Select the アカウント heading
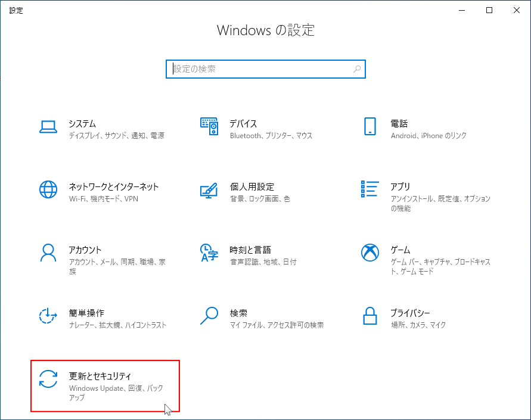Image resolution: width=531 pixels, height=420 pixels. (x=85, y=250)
